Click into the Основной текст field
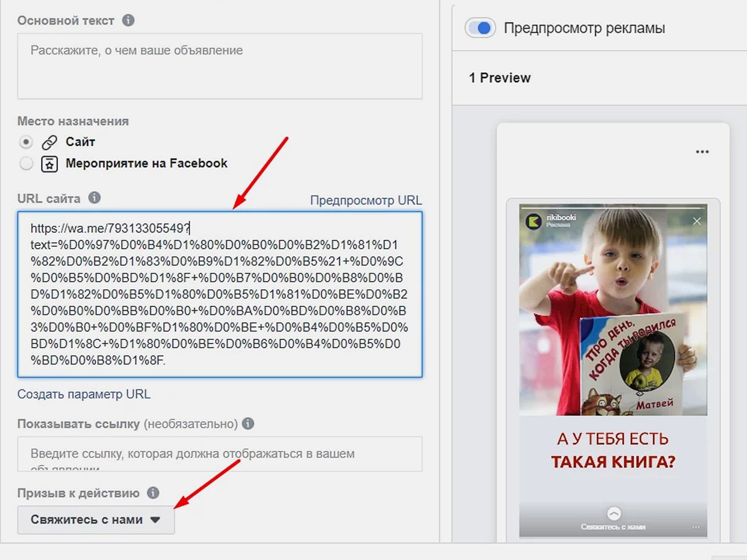 coord(220,66)
